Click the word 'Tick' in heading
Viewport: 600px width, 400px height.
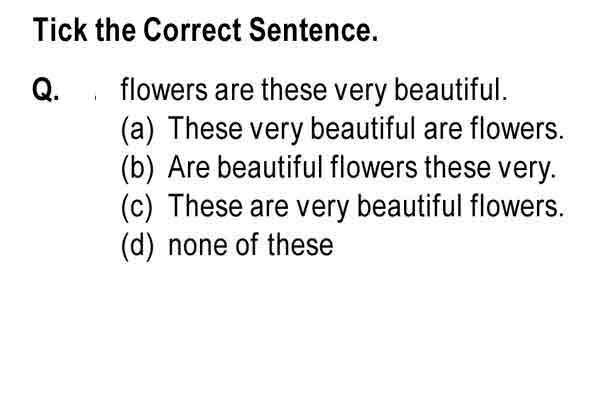coord(60,30)
